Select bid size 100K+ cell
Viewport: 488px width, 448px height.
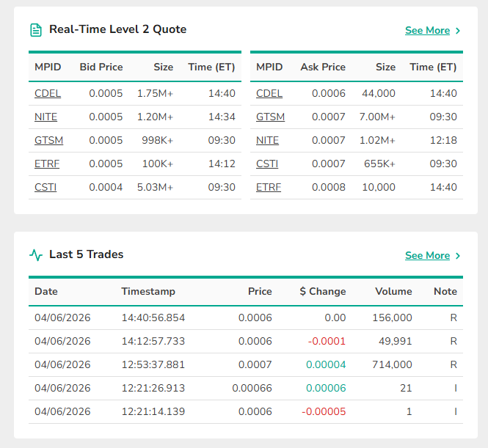158,164
